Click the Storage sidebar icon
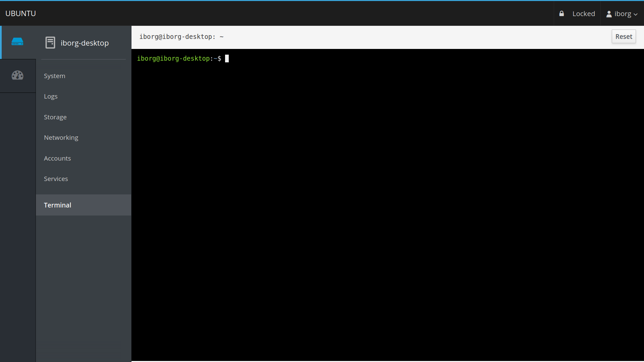Image resolution: width=644 pixels, height=362 pixels. [55, 117]
